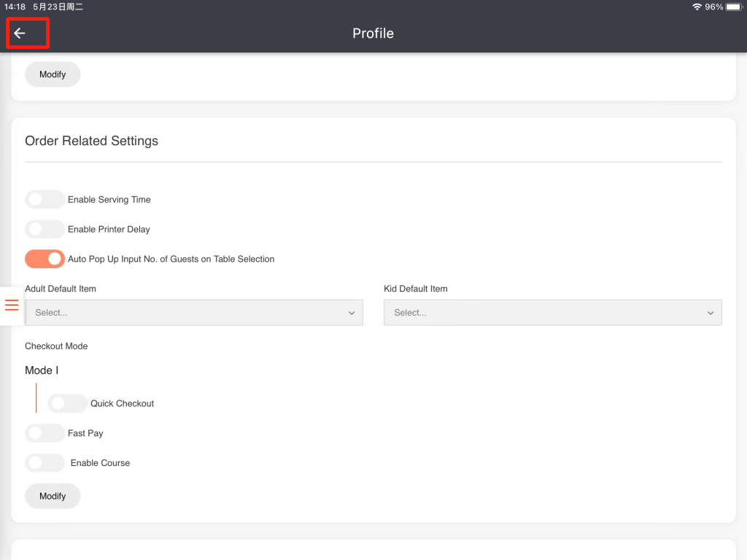The width and height of the screenshot is (747, 560).
Task: Turn on the Enable Course toggle
Action: (44, 463)
